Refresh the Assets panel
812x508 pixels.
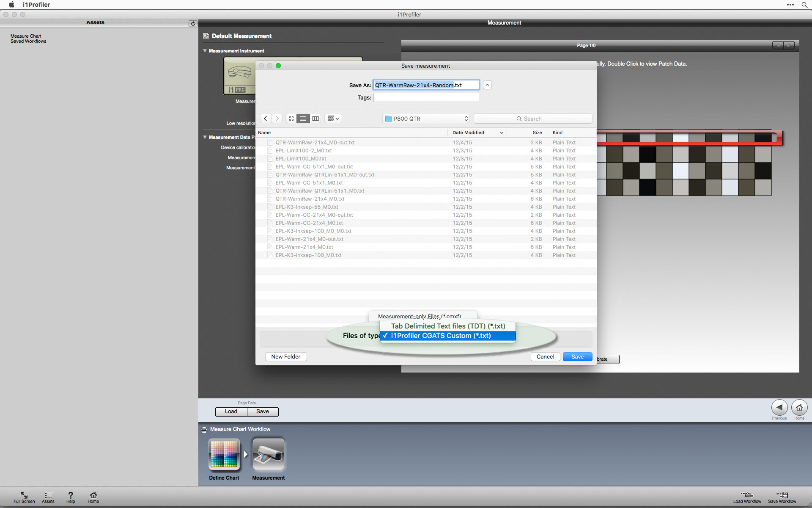(x=193, y=23)
